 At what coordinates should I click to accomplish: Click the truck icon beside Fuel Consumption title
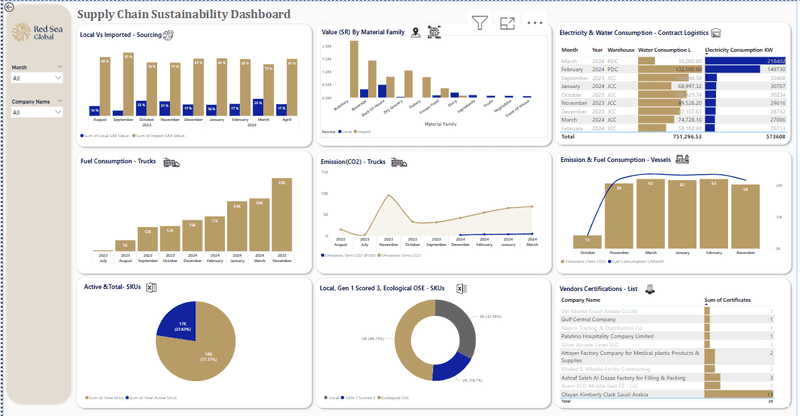tap(171, 163)
